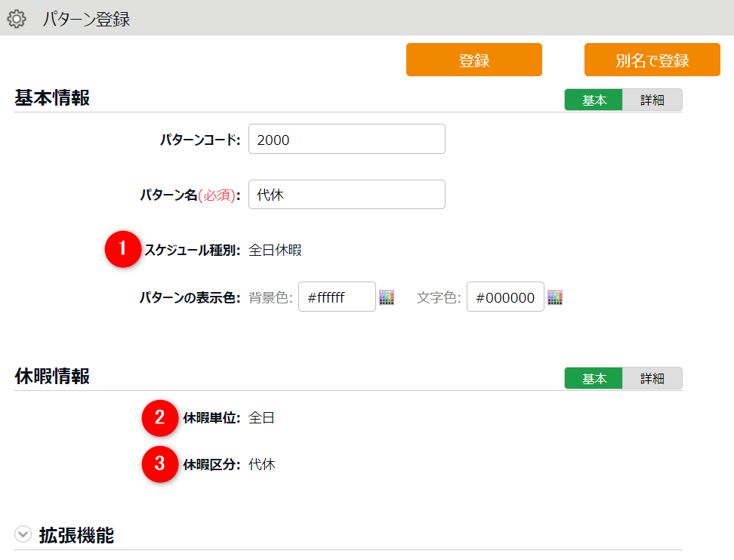
Task: Click red marker 2 beside 休暇単位
Action: click(x=159, y=417)
